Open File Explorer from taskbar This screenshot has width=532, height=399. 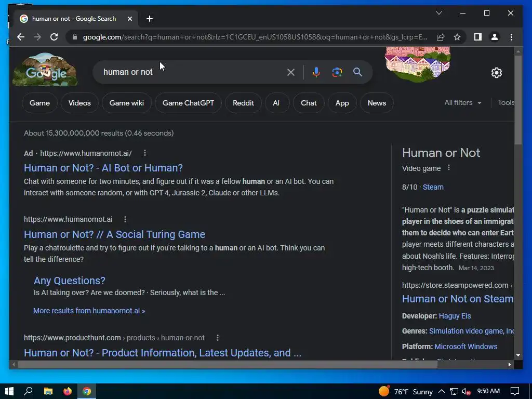[48, 391]
